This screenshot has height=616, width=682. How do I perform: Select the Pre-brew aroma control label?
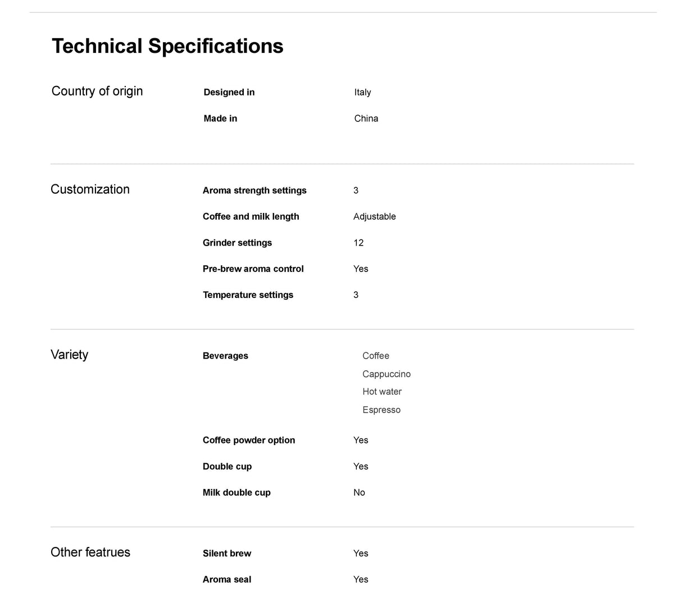click(253, 269)
